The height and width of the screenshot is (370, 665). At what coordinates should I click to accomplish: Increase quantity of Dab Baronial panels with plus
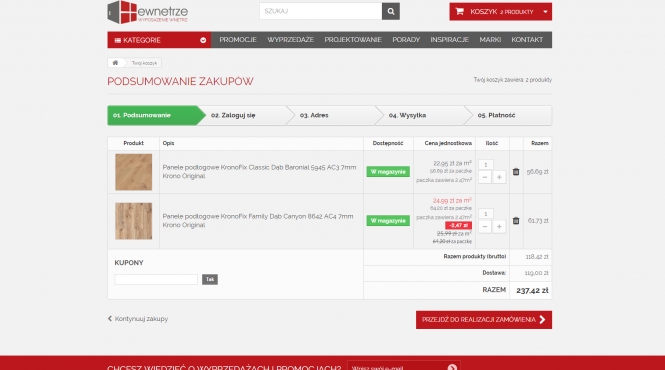(x=499, y=177)
